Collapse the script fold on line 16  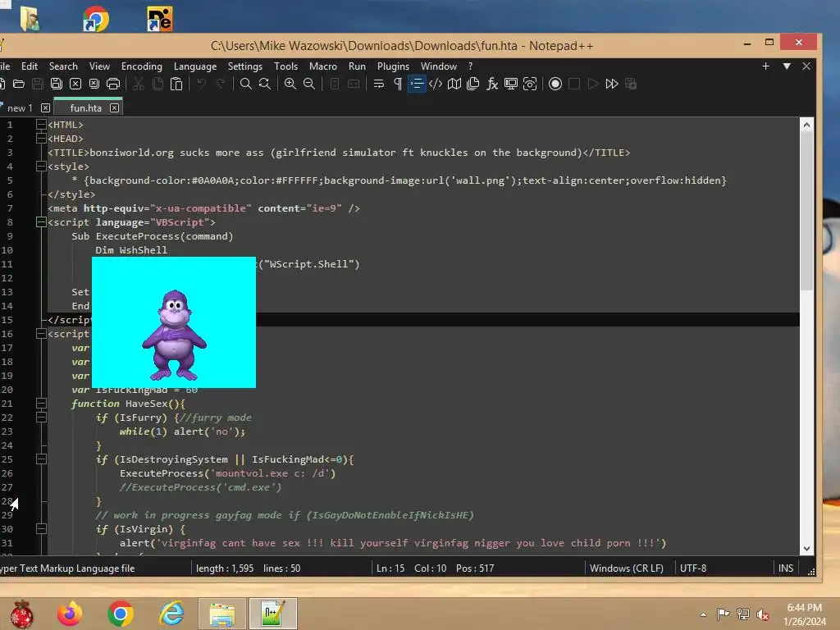[x=41, y=333]
